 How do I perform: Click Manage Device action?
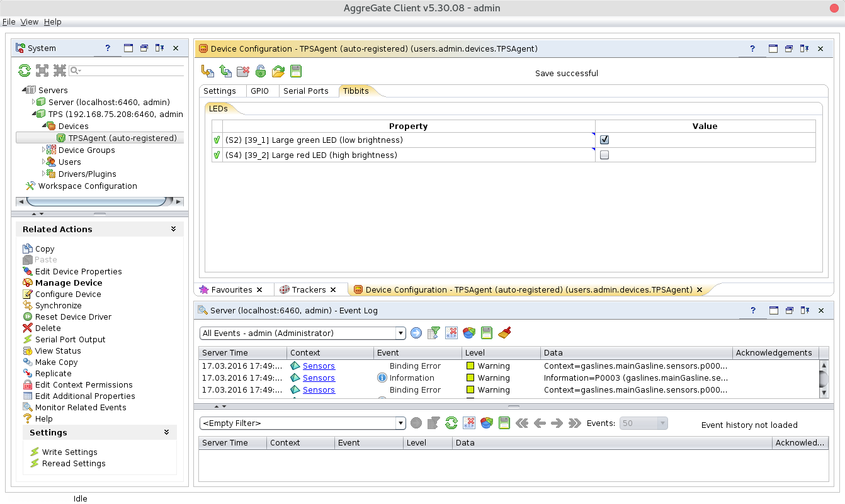click(69, 283)
